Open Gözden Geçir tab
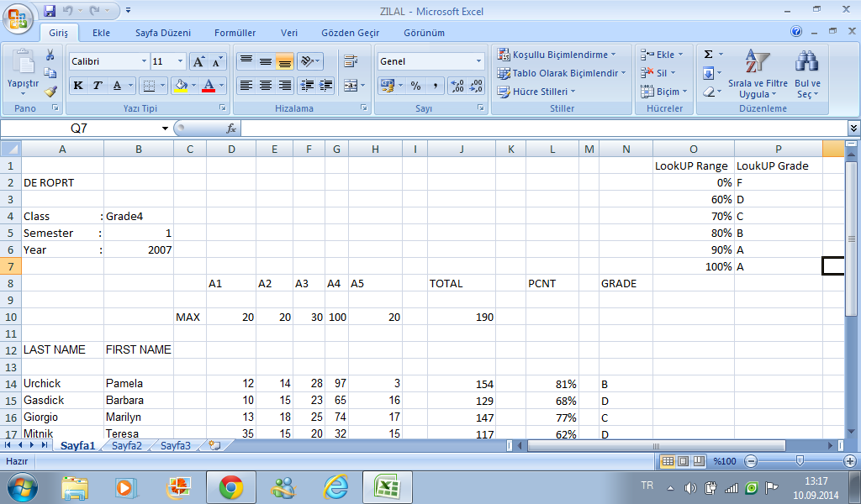 tap(351, 33)
